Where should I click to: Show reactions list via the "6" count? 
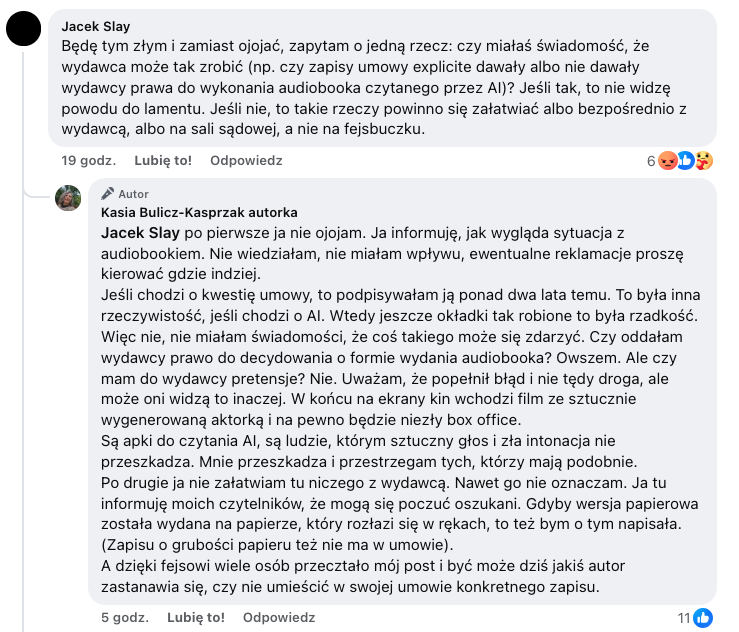(x=650, y=161)
